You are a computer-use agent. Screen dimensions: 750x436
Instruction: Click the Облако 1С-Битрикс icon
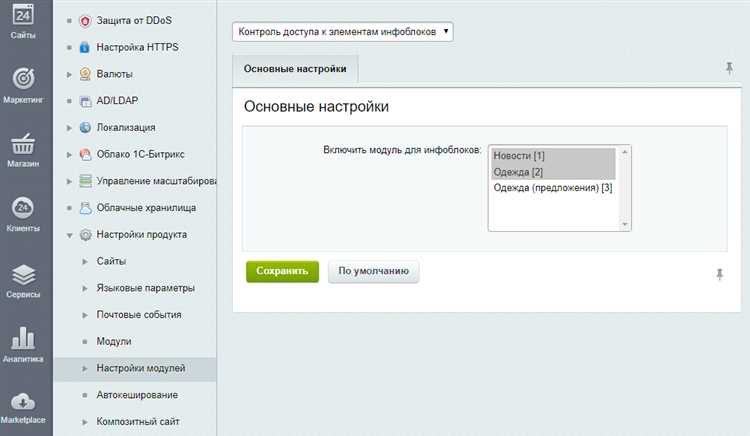pos(85,154)
